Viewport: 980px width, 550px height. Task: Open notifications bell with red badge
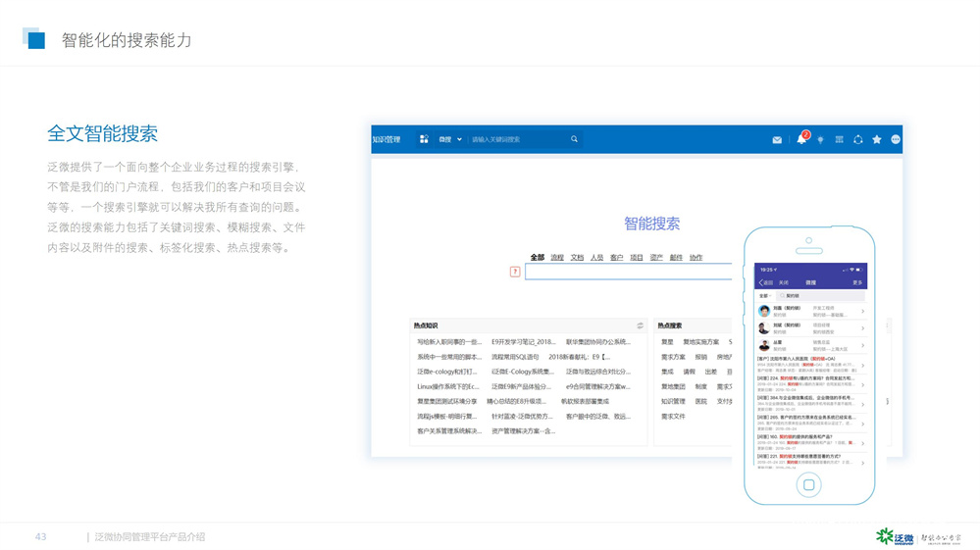[x=801, y=138]
